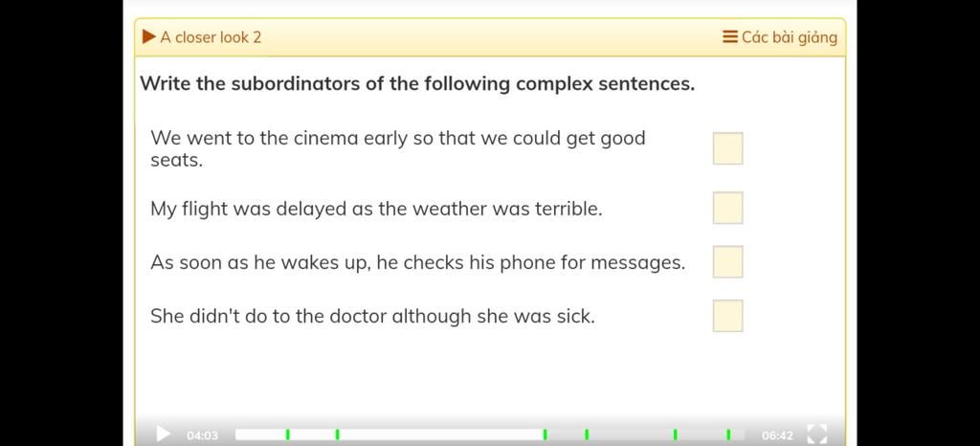The height and width of the screenshot is (446, 980).
Task: Jump to last green marker on timeline
Action: click(x=728, y=435)
